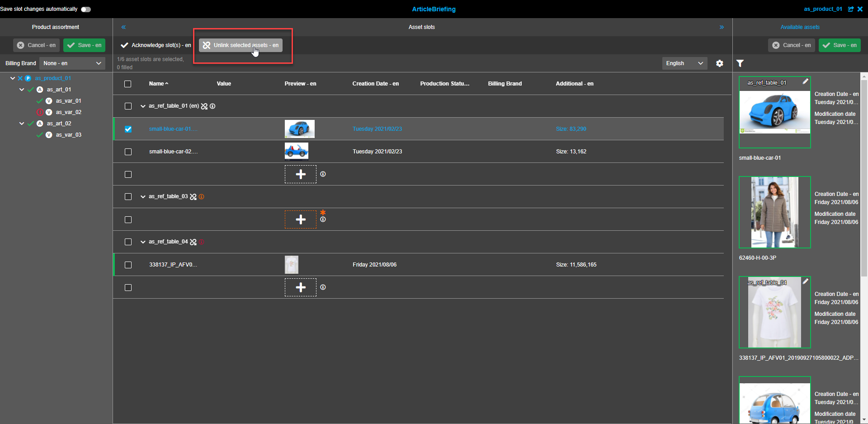Check the small-blue-car-02 row checkbox
868x424 pixels.
point(128,152)
